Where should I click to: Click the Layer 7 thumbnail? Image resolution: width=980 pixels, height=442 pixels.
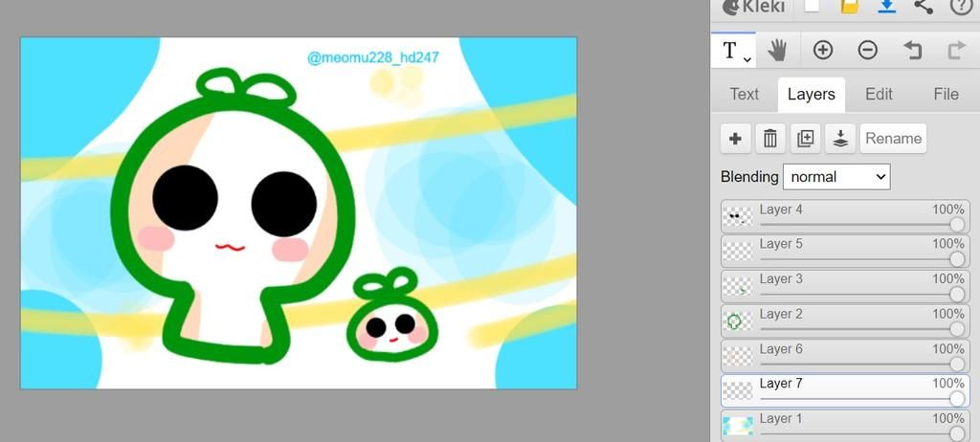pyautogui.click(x=738, y=390)
